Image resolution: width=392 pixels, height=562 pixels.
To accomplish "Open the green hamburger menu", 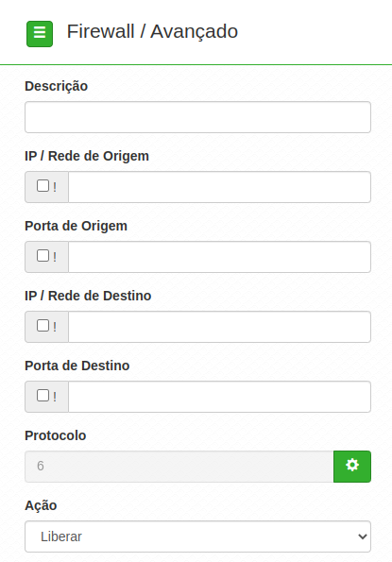I will click(x=40, y=34).
